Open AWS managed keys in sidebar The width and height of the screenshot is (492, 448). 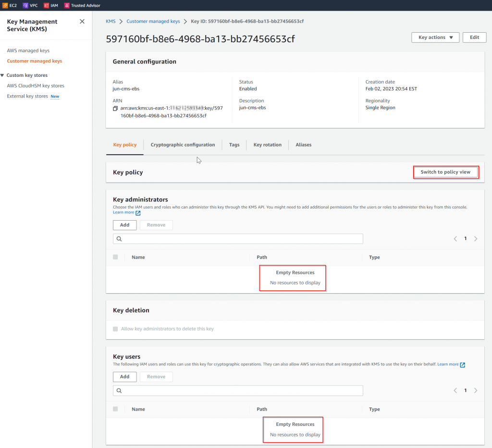[28, 50]
